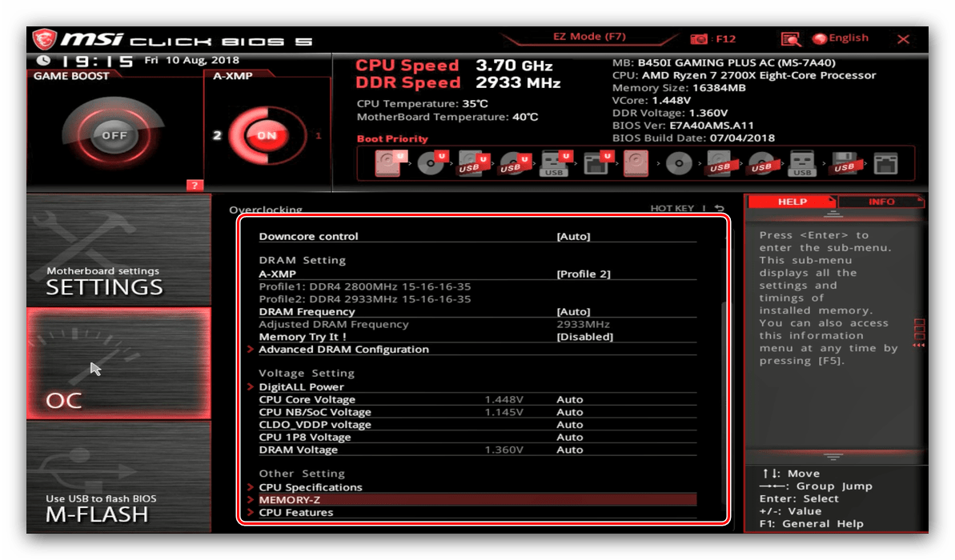Click the back arrow next to HOT KEY

[720, 209]
